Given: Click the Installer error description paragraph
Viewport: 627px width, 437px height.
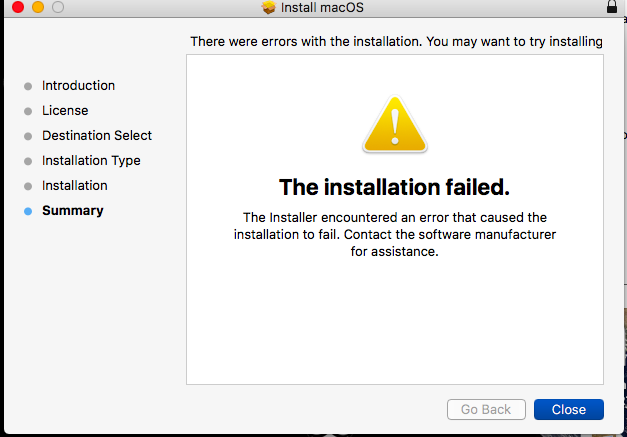Looking at the screenshot, I should tap(394, 234).
